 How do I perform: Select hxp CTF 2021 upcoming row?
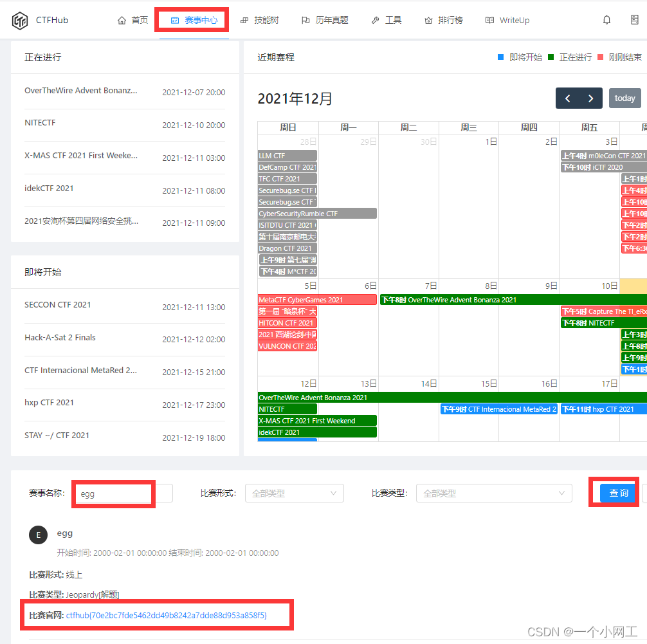[125, 404]
